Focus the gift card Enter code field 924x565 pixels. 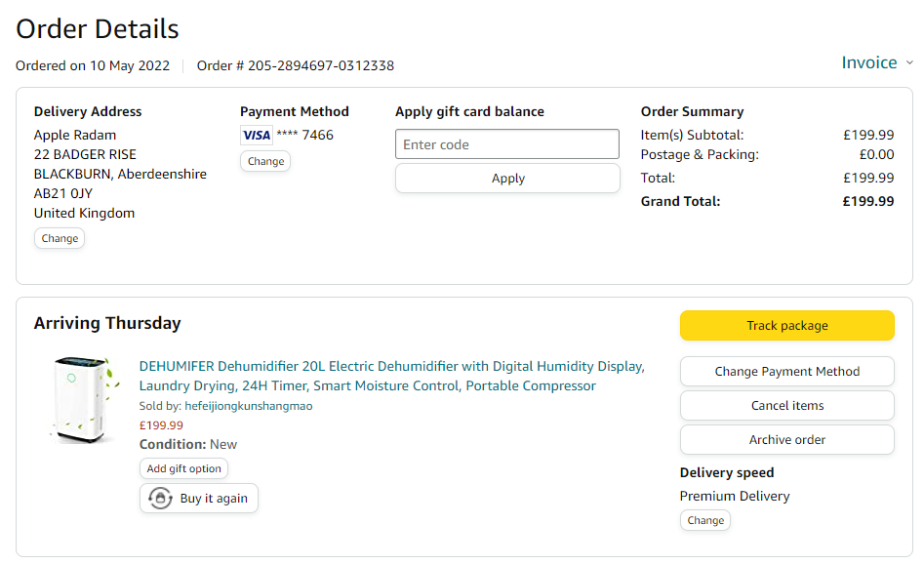506,144
